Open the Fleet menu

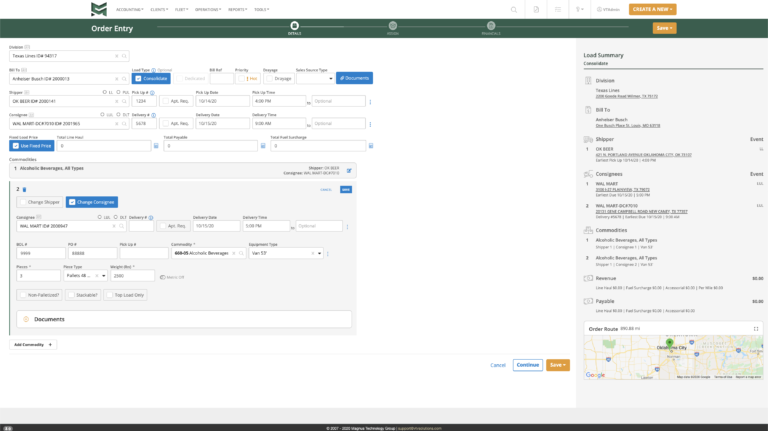(x=181, y=9)
